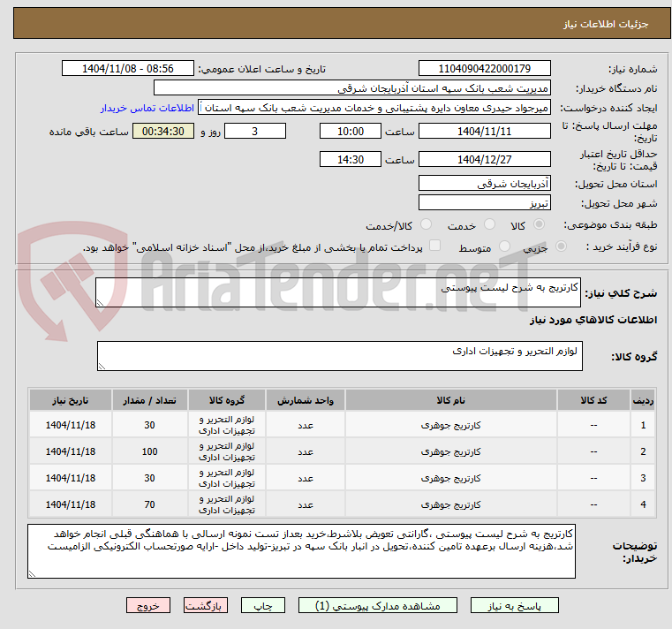This screenshot has height=629, width=672.
Task: Click quantity 30 in row 1
Action: pyautogui.click(x=149, y=425)
